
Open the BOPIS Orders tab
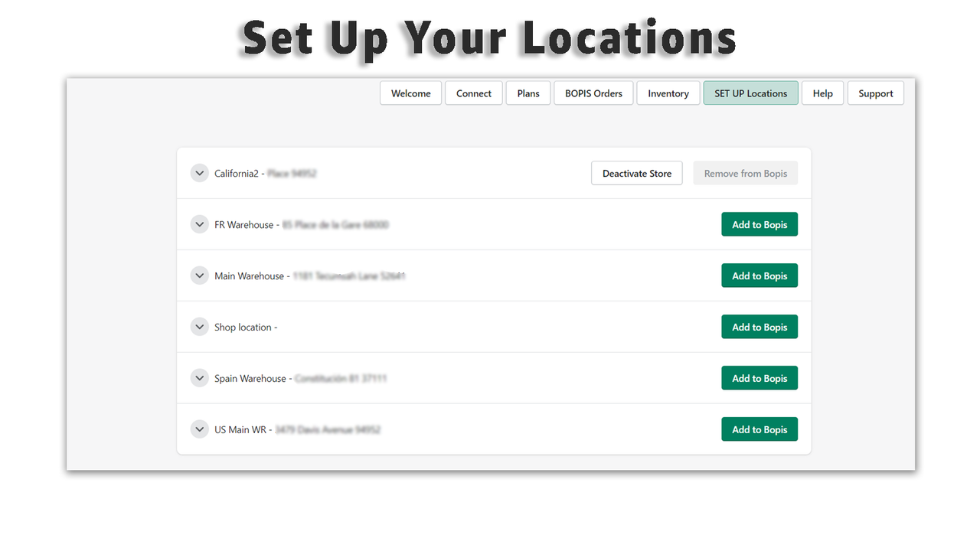pyautogui.click(x=593, y=93)
